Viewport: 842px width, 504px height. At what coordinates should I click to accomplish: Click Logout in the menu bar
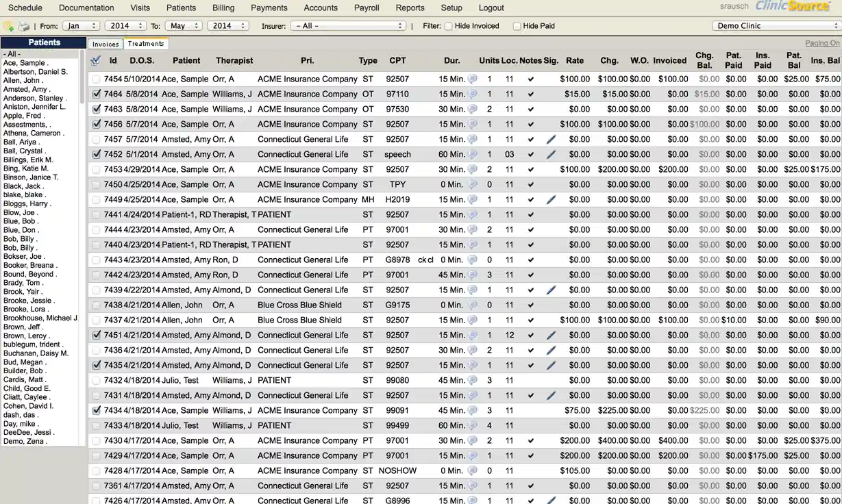(x=491, y=8)
